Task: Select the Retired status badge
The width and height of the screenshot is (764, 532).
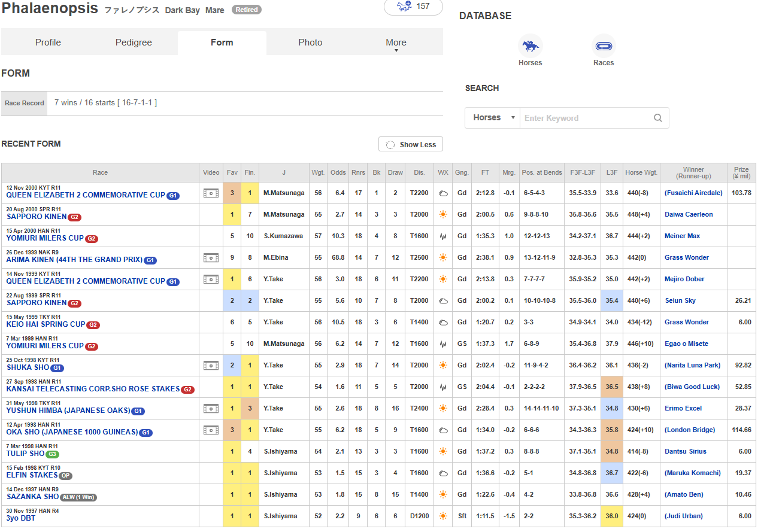Action: pyautogui.click(x=246, y=10)
